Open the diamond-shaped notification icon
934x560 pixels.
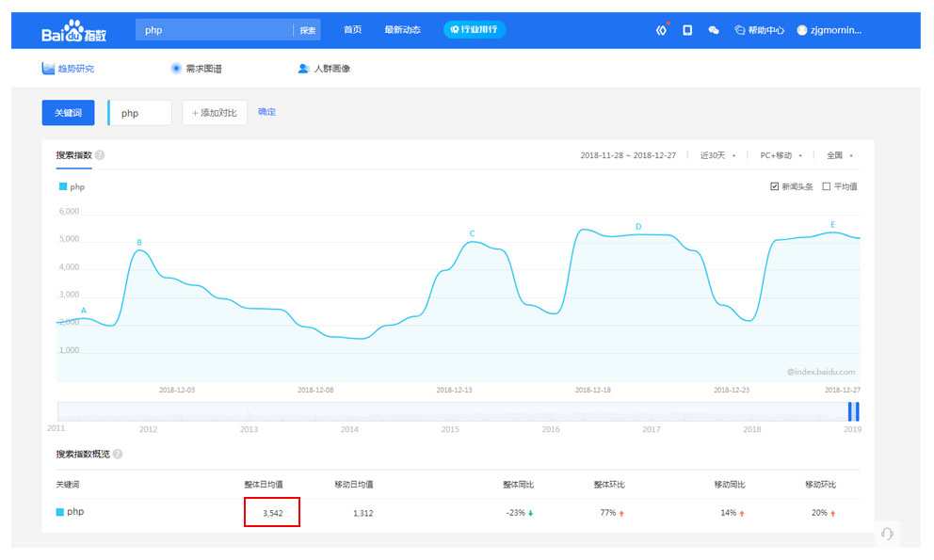[661, 30]
